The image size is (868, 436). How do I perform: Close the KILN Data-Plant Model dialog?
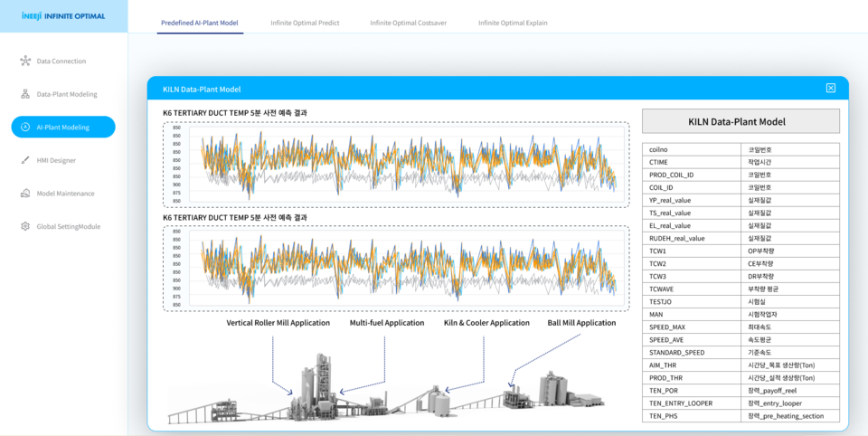pyautogui.click(x=830, y=88)
